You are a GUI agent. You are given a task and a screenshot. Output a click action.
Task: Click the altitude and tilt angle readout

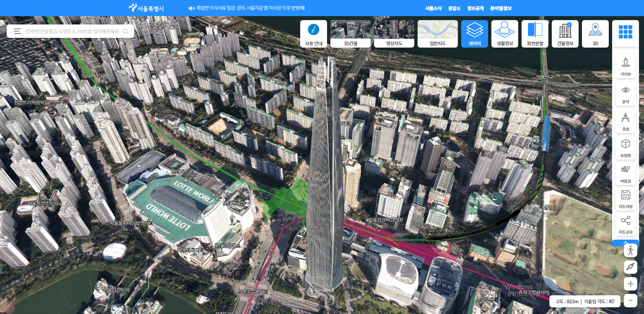coord(585,301)
